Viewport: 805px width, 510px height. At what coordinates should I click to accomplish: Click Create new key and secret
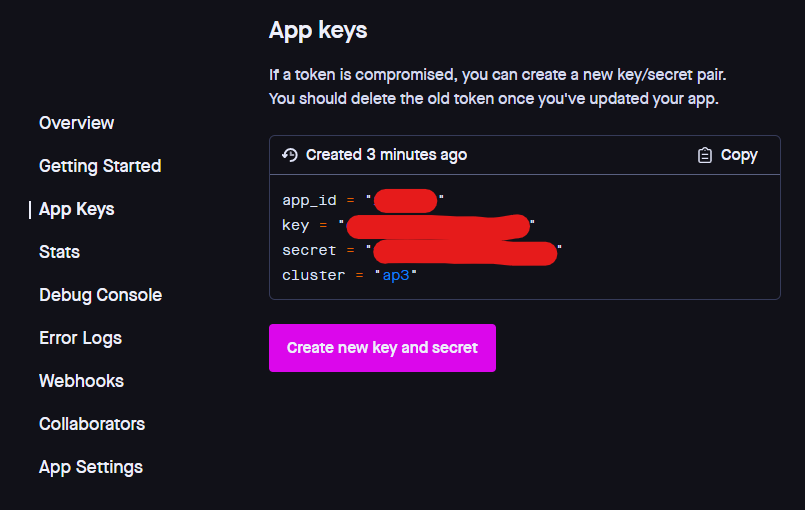[x=382, y=348]
